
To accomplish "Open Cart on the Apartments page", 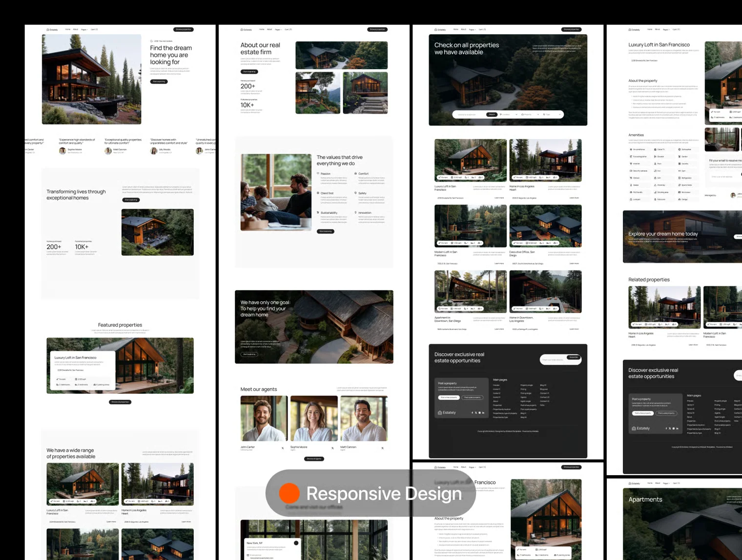I will (x=677, y=483).
